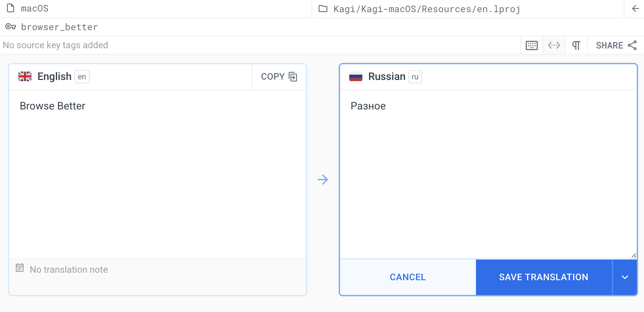The image size is (644, 312).
Task: Click the back arrow icon at top right
Action: tap(635, 9)
